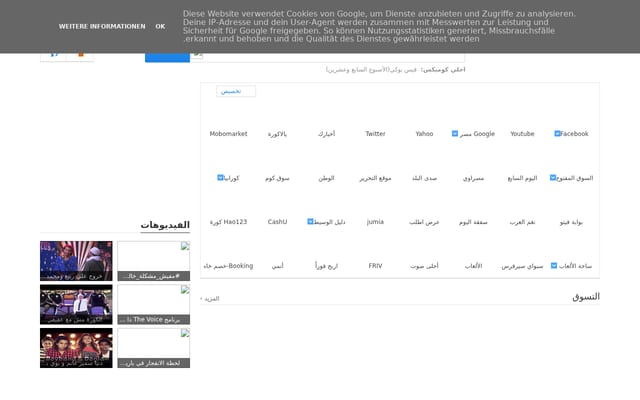Open top-left video thumbnail with flag stage
The height and width of the screenshot is (400, 640).
click(76, 261)
